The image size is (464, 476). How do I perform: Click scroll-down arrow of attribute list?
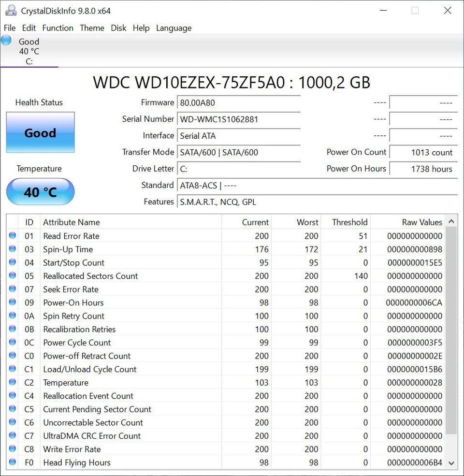pyautogui.click(x=451, y=463)
